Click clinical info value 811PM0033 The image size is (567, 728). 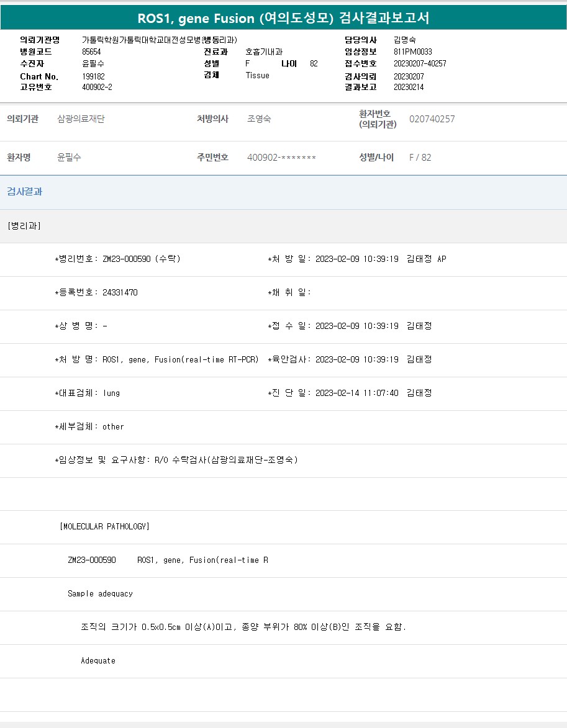point(412,52)
